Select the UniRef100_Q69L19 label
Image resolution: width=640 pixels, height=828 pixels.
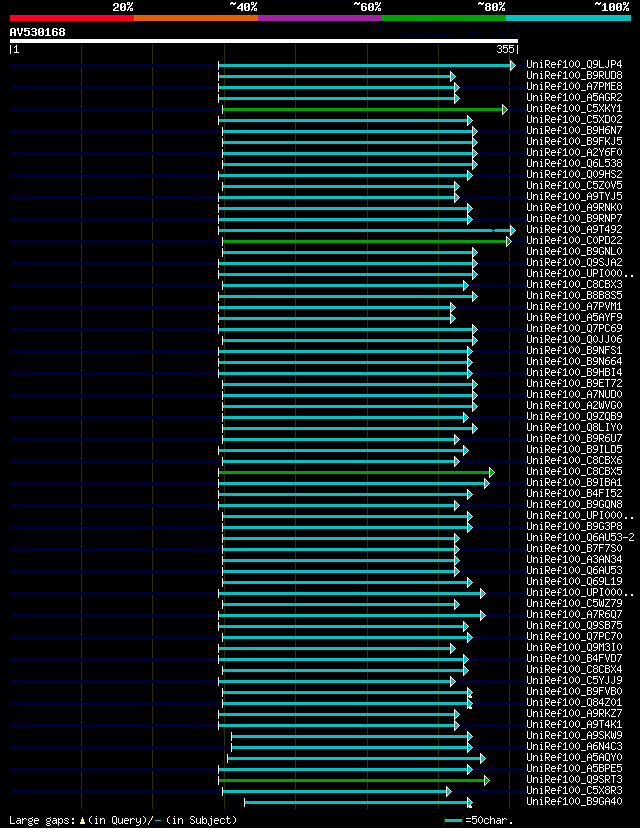click(x=574, y=581)
